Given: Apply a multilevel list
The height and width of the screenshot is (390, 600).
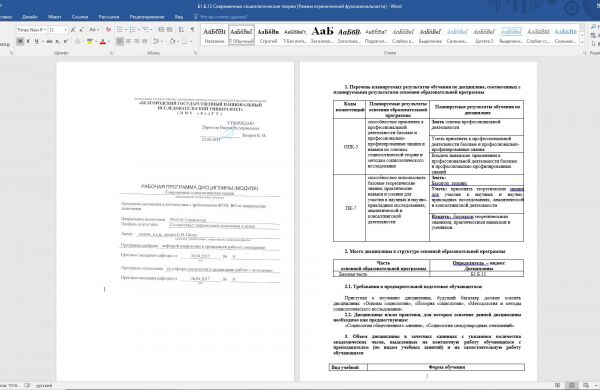Looking at the screenshot, I should (145, 29).
